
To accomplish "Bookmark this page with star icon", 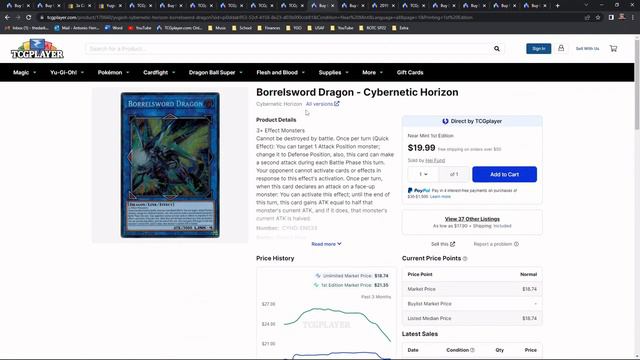I will [598, 18].
